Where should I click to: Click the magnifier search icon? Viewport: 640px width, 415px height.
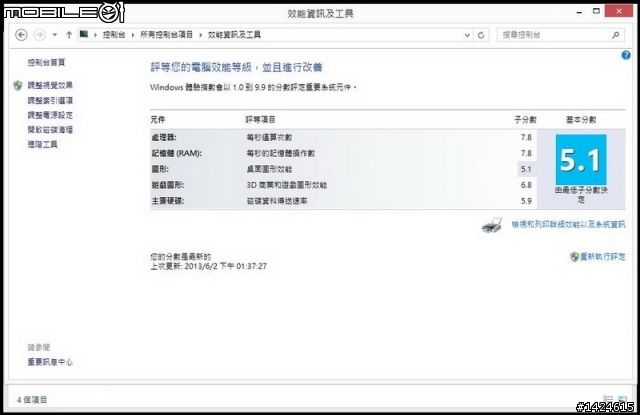[616, 36]
